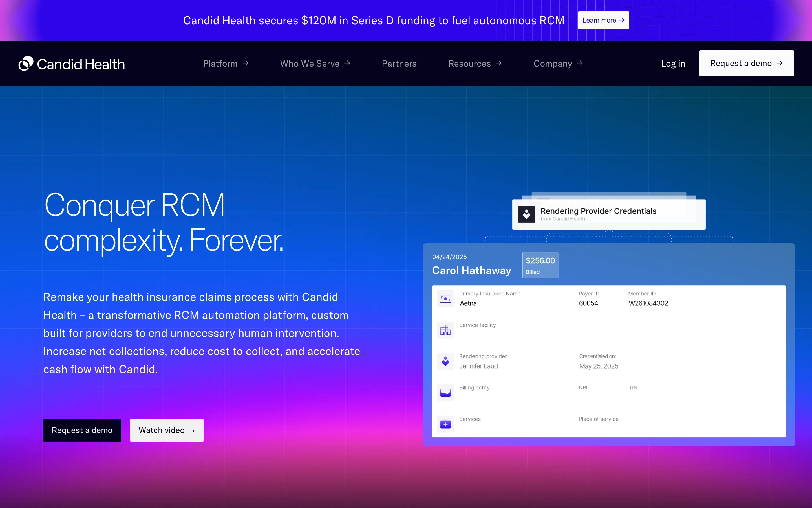Select the Rendering Provider Credentials title text
Image resolution: width=812 pixels, height=508 pixels.
598,211
